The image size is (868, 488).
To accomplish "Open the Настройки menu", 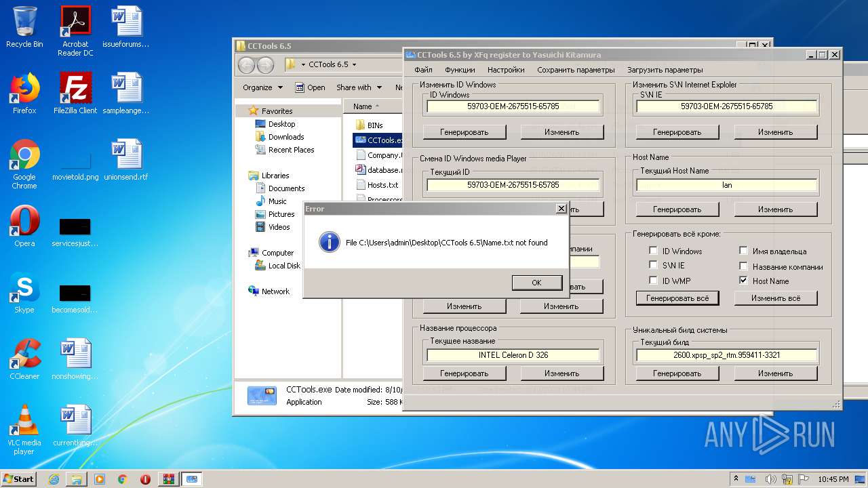I will tap(506, 70).
